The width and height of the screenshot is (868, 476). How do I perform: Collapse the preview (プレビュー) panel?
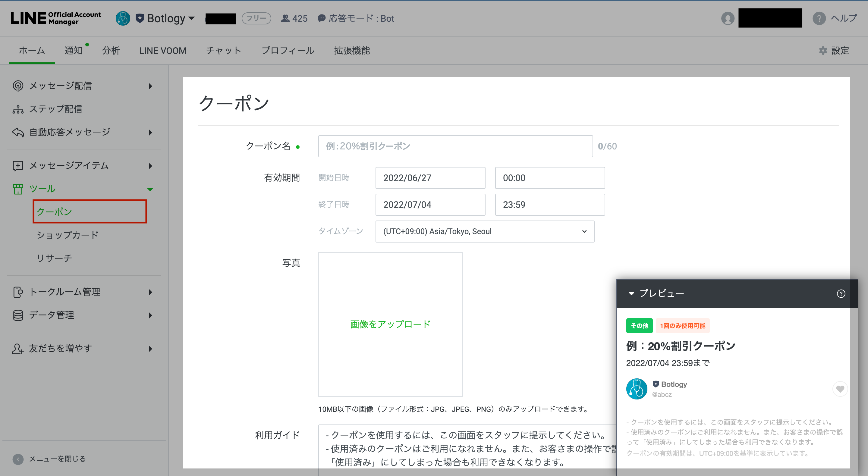click(x=631, y=294)
